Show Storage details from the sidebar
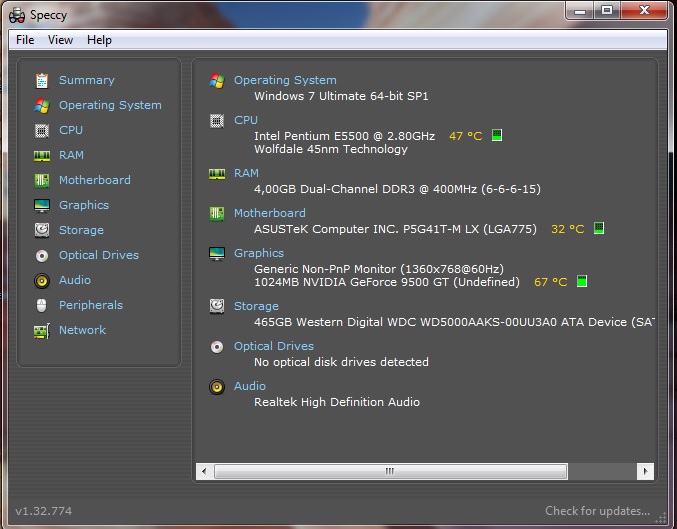This screenshot has width=677, height=529. click(x=81, y=230)
